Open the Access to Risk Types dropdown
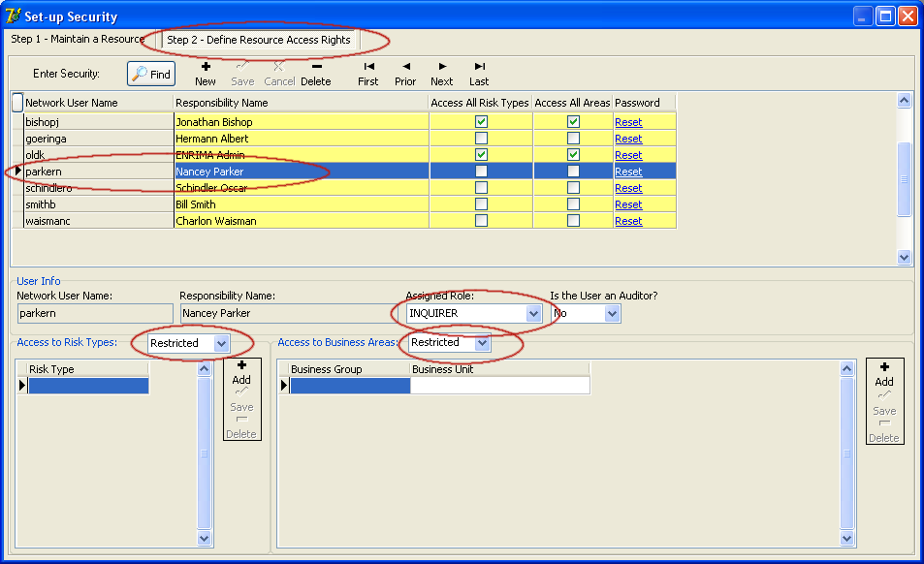924x564 pixels. (x=221, y=343)
